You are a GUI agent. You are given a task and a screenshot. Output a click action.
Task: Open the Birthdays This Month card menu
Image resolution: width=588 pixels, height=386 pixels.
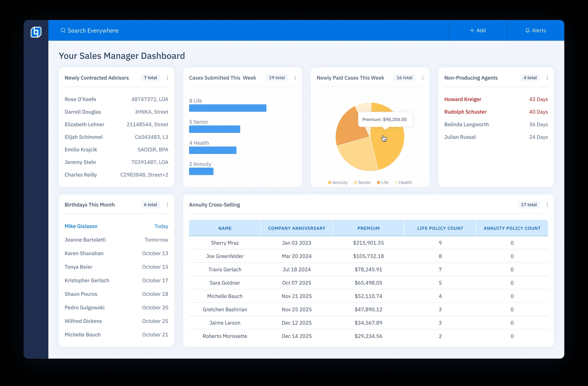coord(168,204)
